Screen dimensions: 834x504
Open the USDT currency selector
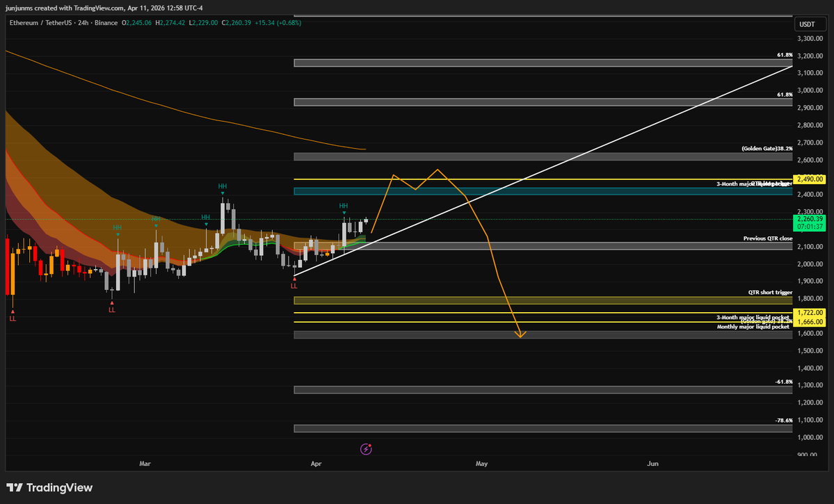pyautogui.click(x=807, y=24)
